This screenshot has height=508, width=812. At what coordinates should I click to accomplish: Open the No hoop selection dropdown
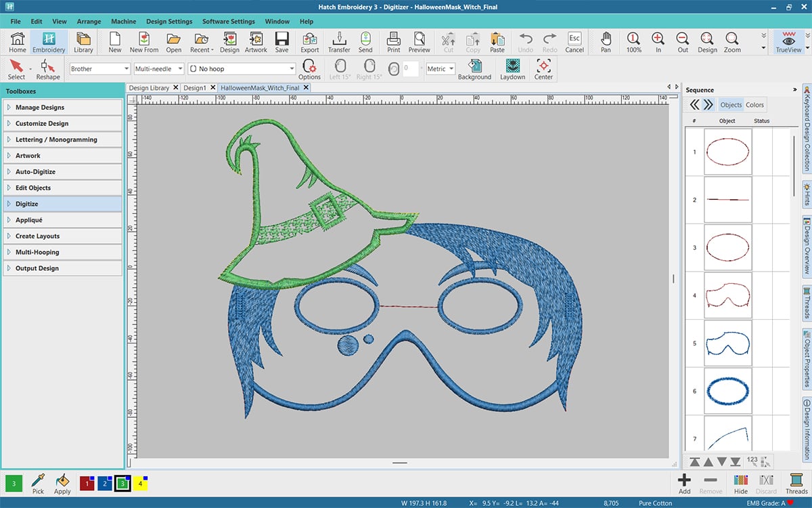(x=242, y=69)
